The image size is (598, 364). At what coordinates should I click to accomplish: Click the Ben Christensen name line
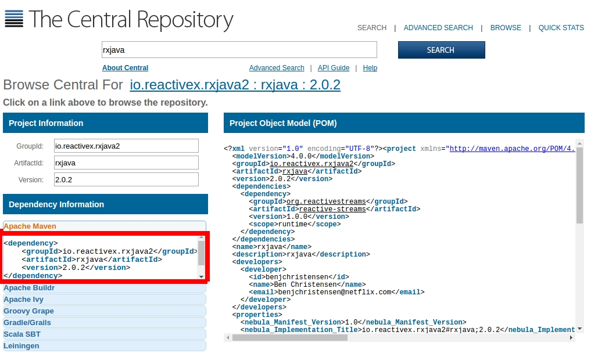tap(307, 284)
